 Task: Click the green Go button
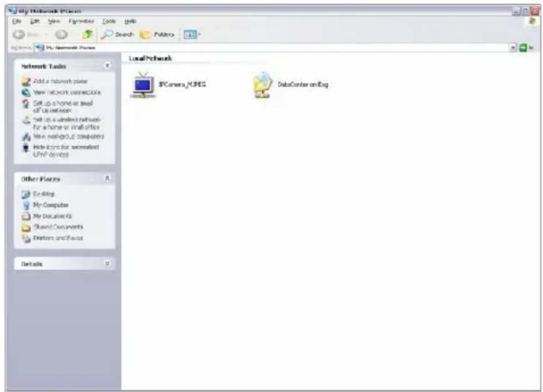click(523, 48)
